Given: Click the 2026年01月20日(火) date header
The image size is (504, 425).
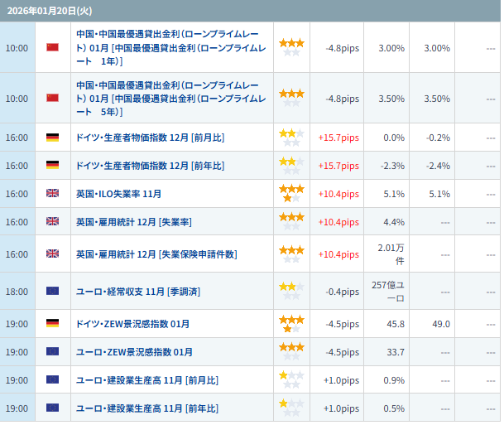Looking at the screenshot, I should [42, 9].
